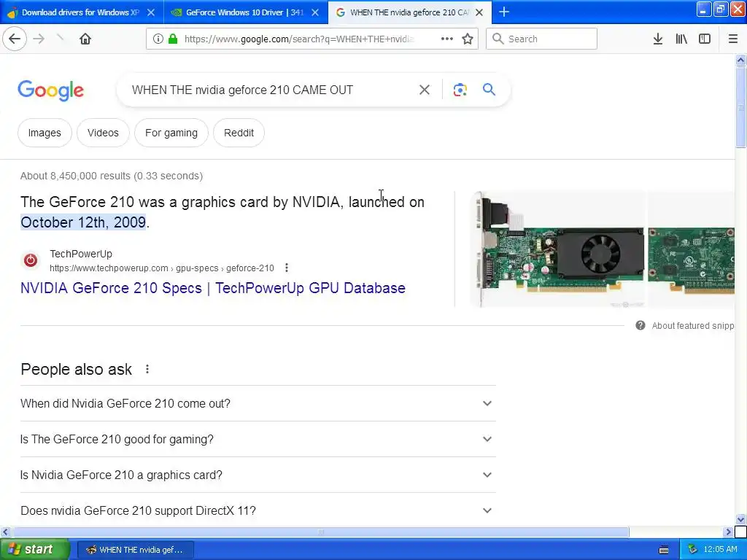Click the TechPowerUp source name text

(81, 254)
